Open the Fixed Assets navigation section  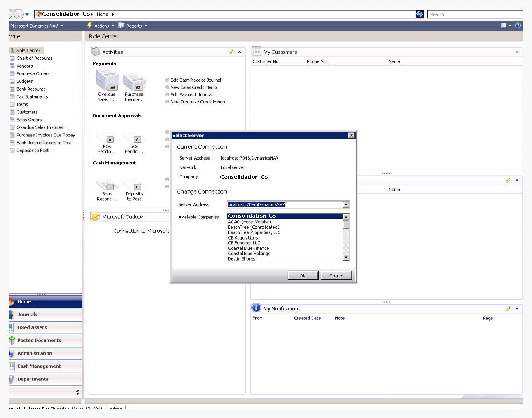[x=45, y=327]
